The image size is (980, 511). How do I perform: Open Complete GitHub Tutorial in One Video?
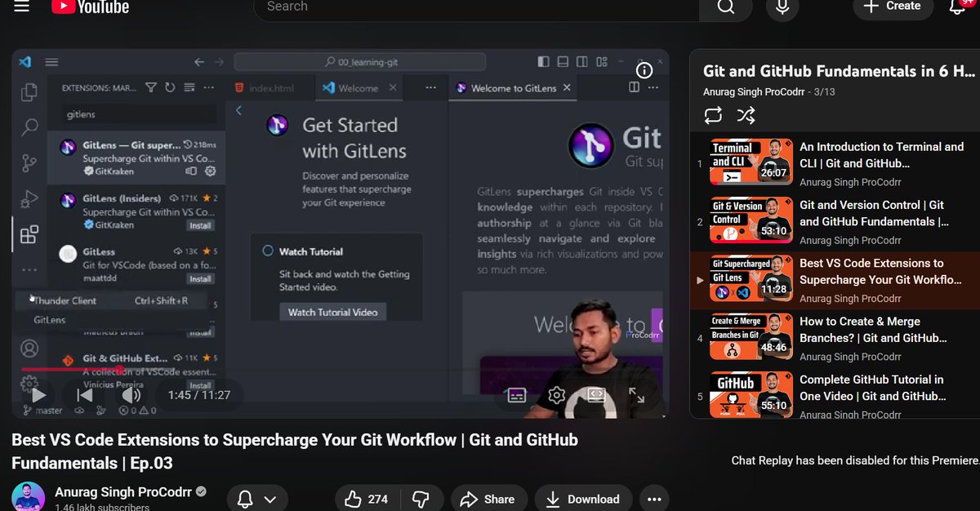point(835,396)
